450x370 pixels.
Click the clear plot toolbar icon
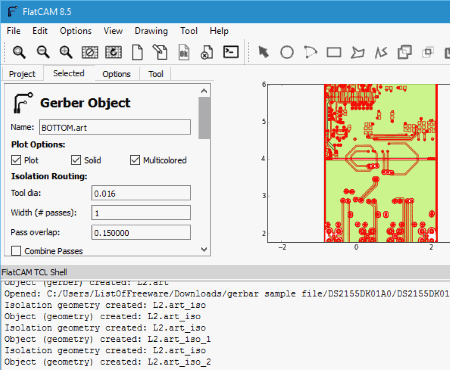click(x=90, y=52)
